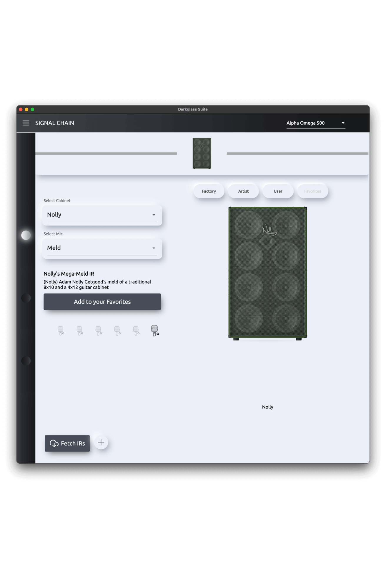Open the Select Cabinet Nolly dropdown
Viewport: 386px width, 588px height.
tap(102, 215)
